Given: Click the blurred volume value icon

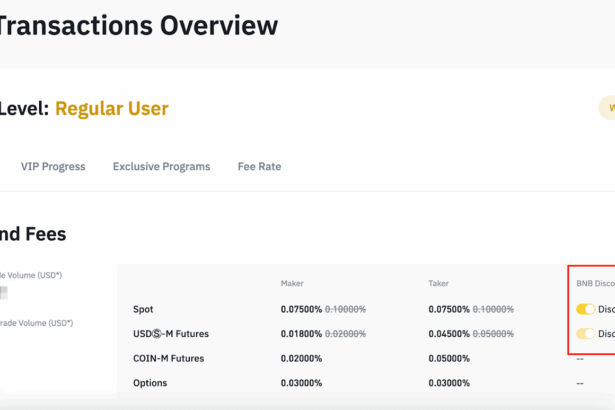Looking at the screenshot, I should (4, 293).
